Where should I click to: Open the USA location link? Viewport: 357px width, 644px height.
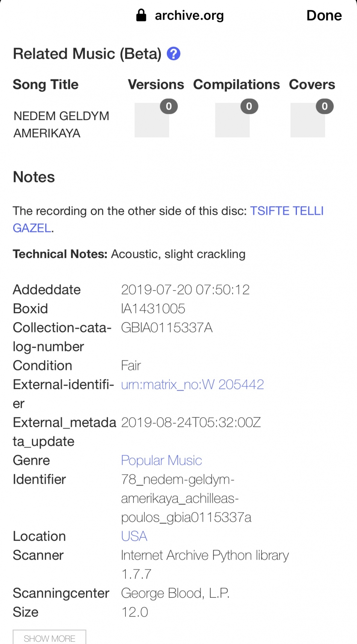pos(134,536)
